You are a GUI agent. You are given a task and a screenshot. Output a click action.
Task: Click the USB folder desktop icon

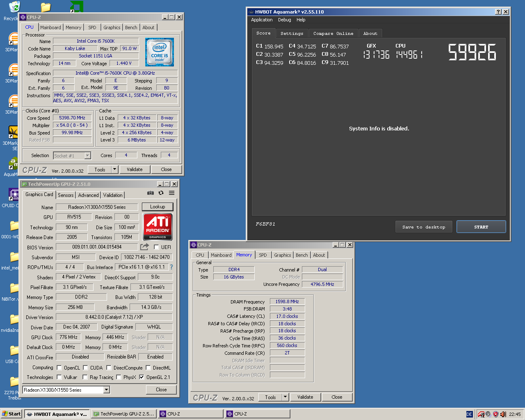click(14, 350)
